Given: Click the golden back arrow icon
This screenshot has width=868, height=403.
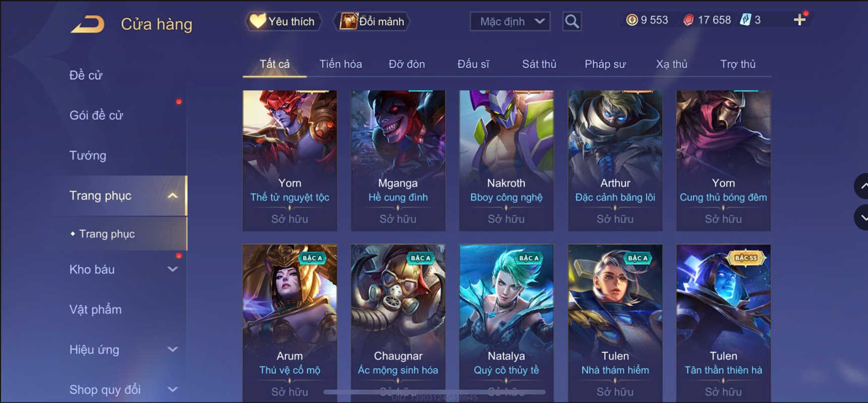Looking at the screenshot, I should click(x=88, y=24).
